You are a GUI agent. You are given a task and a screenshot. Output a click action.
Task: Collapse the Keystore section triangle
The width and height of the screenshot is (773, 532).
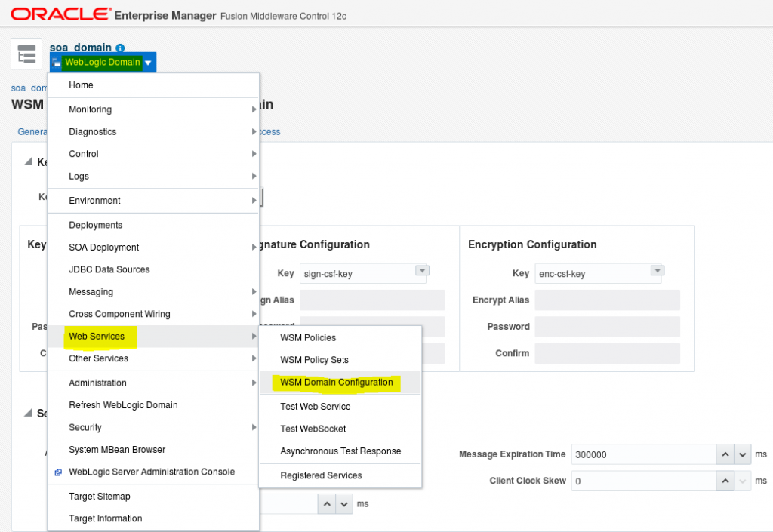point(28,161)
